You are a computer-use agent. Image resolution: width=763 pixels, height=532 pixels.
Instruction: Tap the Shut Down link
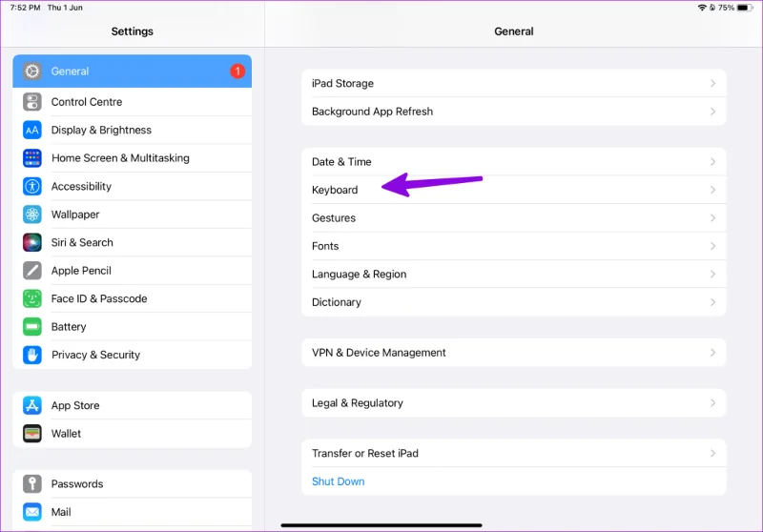pos(339,481)
